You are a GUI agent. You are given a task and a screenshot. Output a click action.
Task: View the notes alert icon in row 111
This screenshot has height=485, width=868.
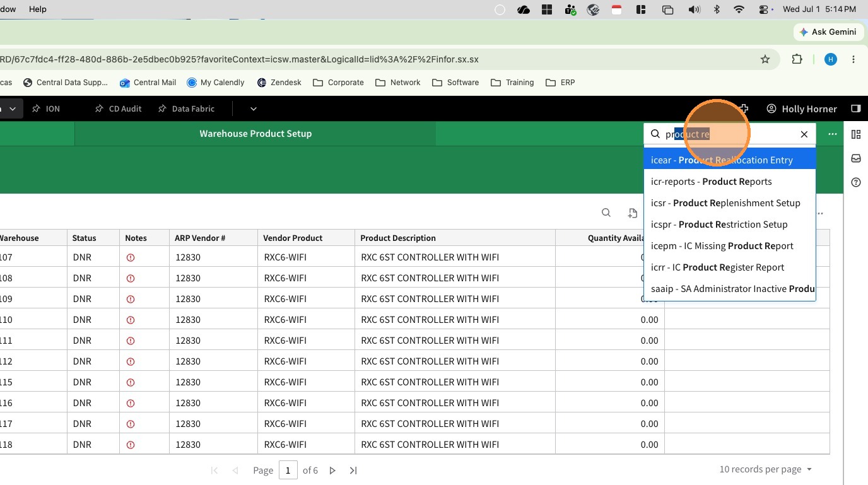[x=131, y=341]
